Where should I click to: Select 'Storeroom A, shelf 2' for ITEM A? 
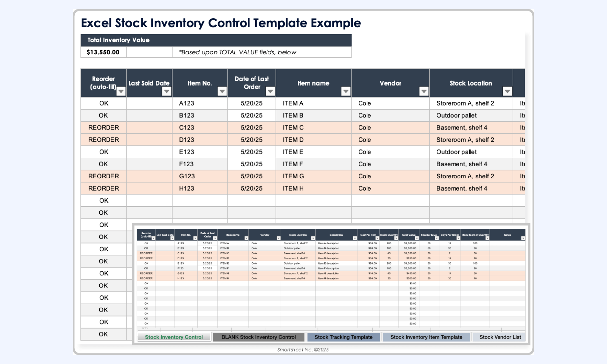[x=471, y=103]
